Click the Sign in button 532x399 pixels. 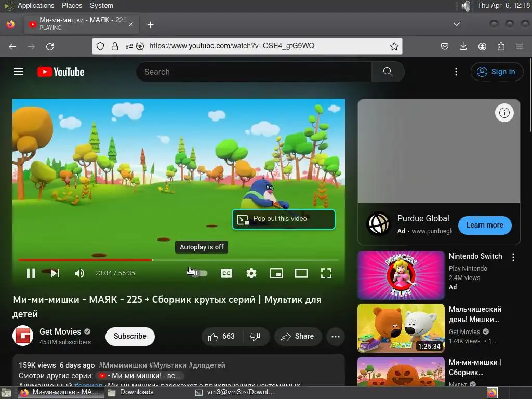pyautogui.click(x=497, y=72)
